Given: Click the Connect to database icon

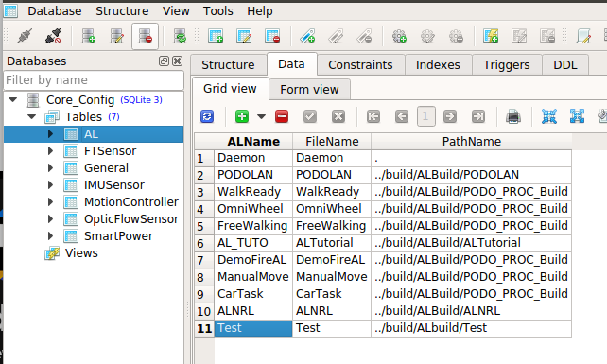Looking at the screenshot, I should pyautogui.click(x=25, y=36).
